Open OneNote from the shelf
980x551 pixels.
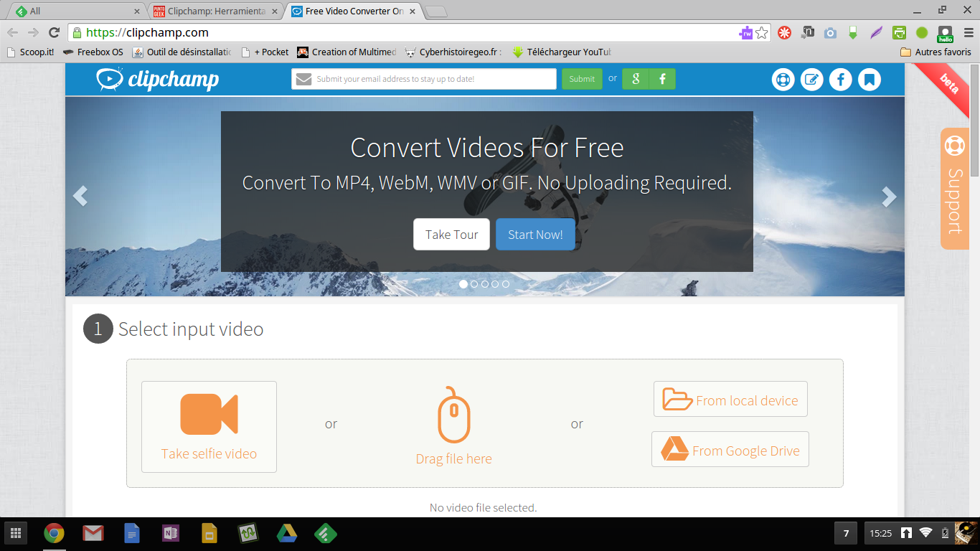[171, 533]
